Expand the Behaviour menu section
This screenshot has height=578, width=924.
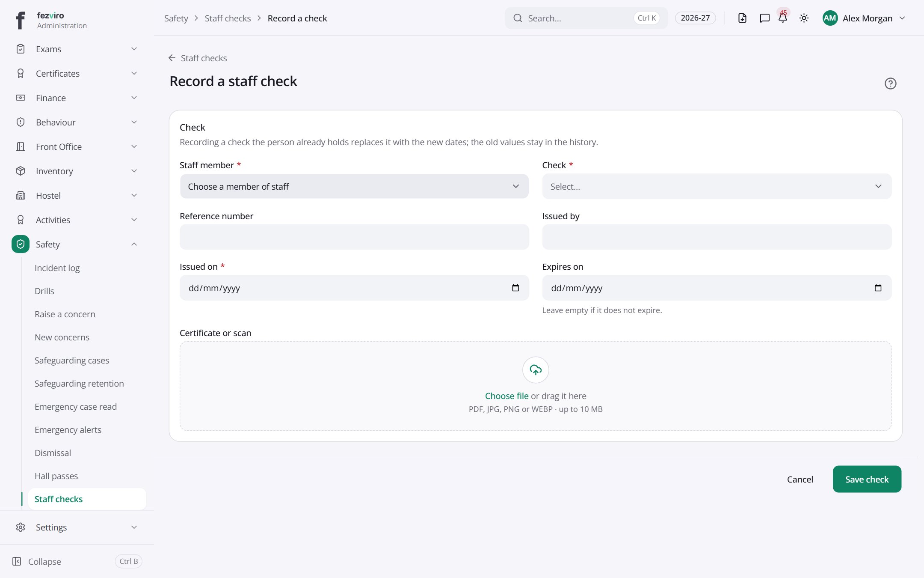pos(77,122)
